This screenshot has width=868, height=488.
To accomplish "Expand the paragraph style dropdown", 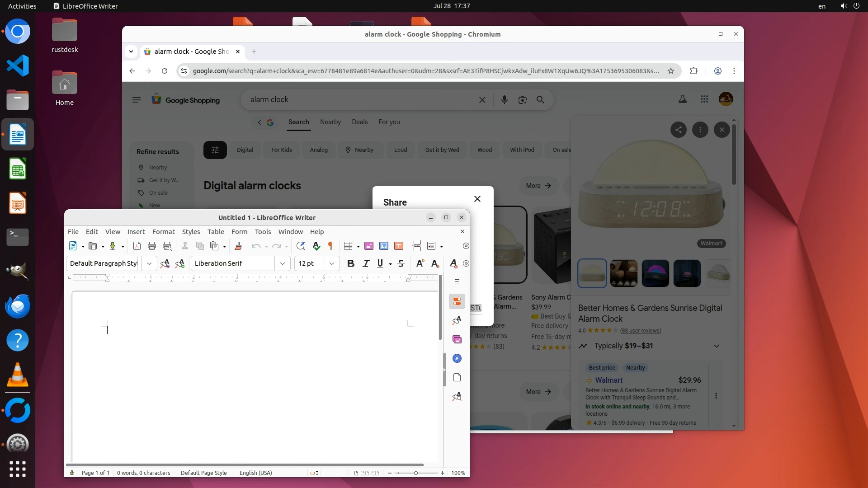I will point(149,263).
